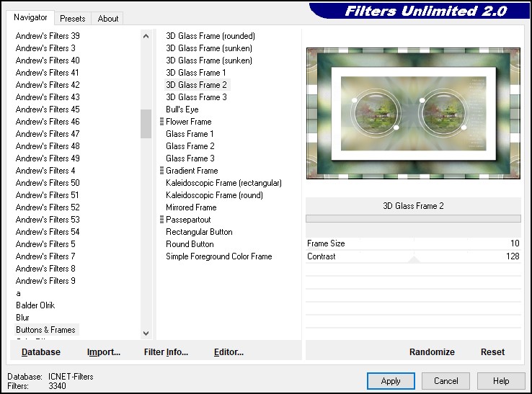532x394 pixels.
Task: Apply the 3D Glass Frame 2 filter
Action: click(391, 381)
